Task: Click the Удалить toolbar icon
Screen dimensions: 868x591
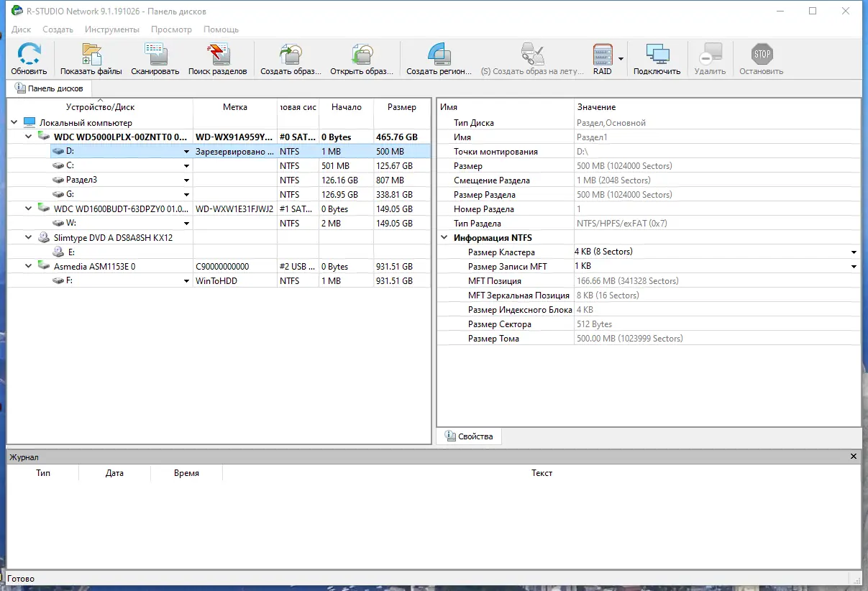Action: tap(711, 54)
